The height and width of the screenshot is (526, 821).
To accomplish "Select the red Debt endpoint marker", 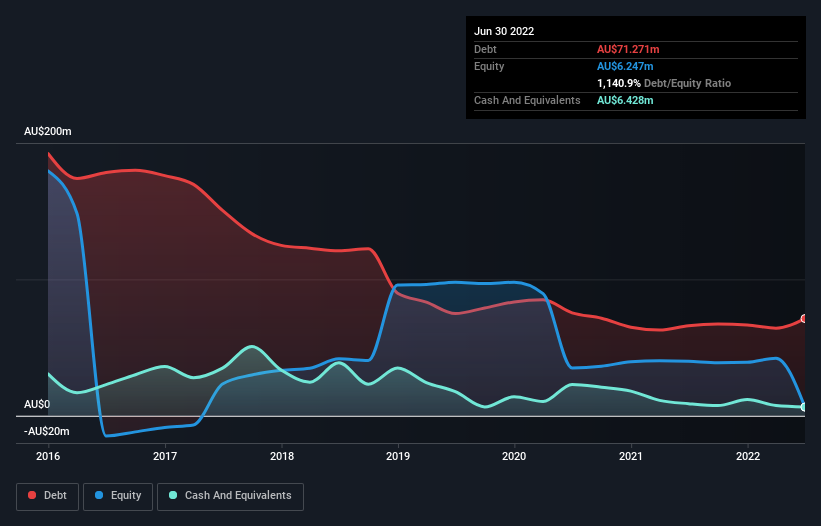I will pos(804,319).
